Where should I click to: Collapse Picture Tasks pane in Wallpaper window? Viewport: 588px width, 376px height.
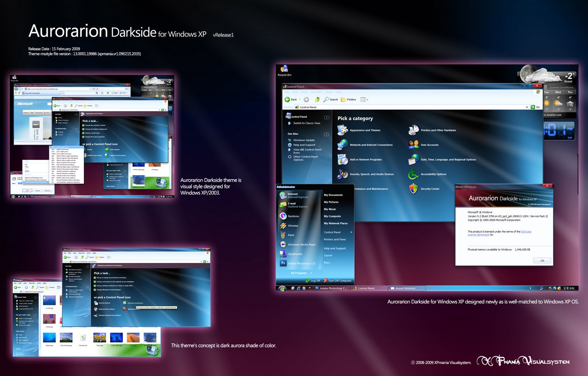[36, 297]
